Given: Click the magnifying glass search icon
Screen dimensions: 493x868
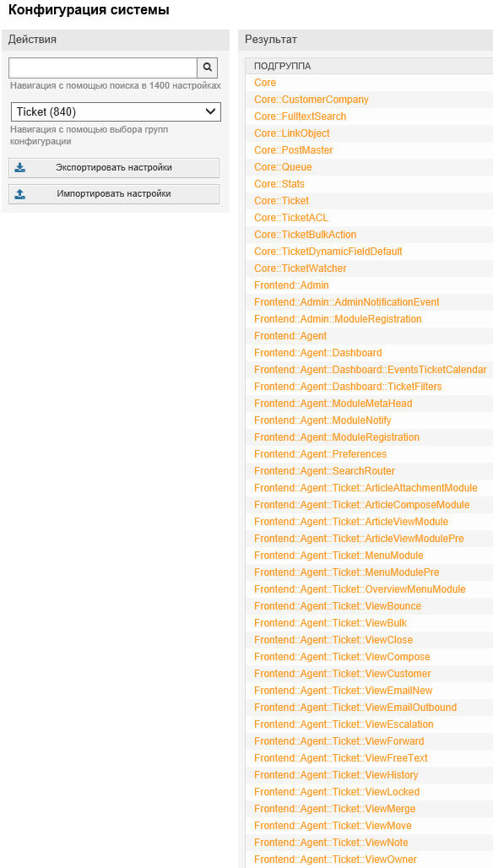Looking at the screenshot, I should [208, 68].
